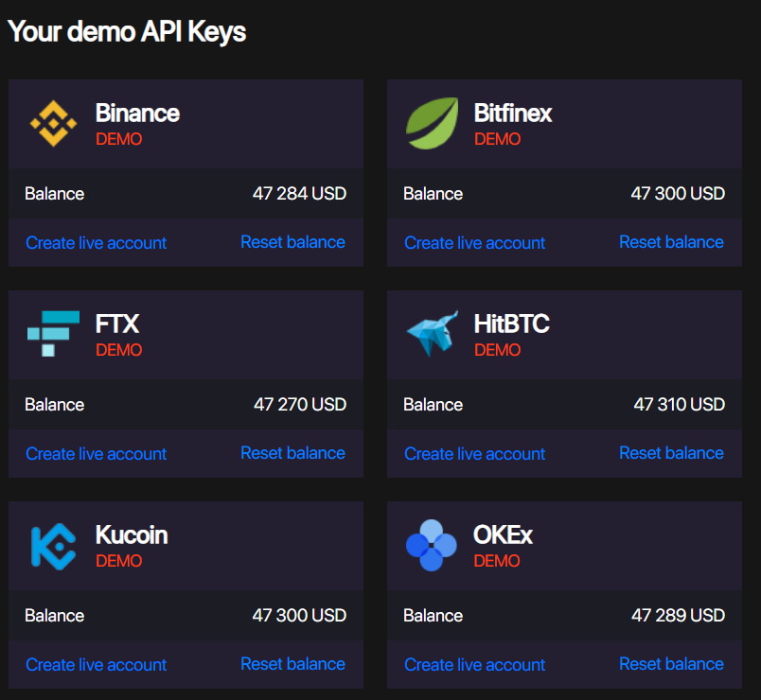Select the HitBTC exchange name
The image size is (761, 700).
[x=511, y=324]
